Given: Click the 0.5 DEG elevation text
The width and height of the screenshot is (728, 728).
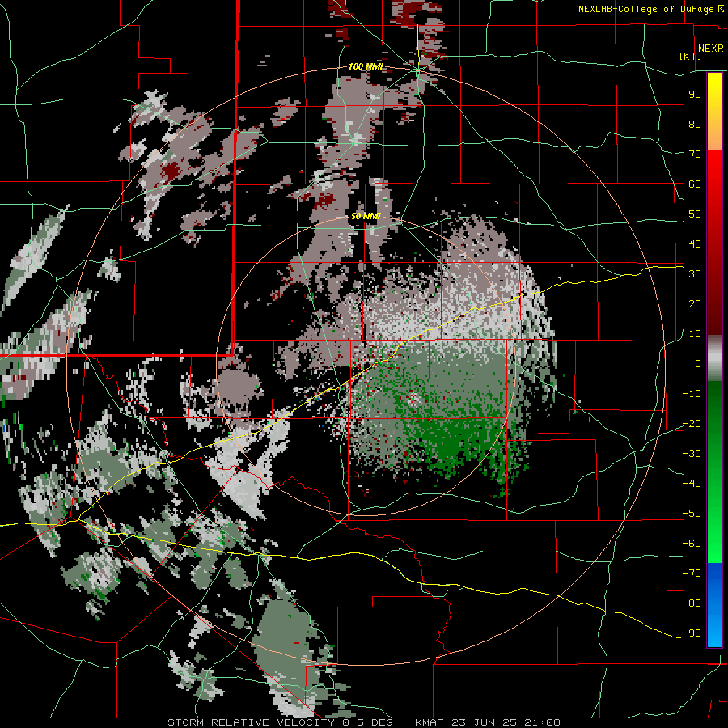Looking at the screenshot, I should pos(368,722).
